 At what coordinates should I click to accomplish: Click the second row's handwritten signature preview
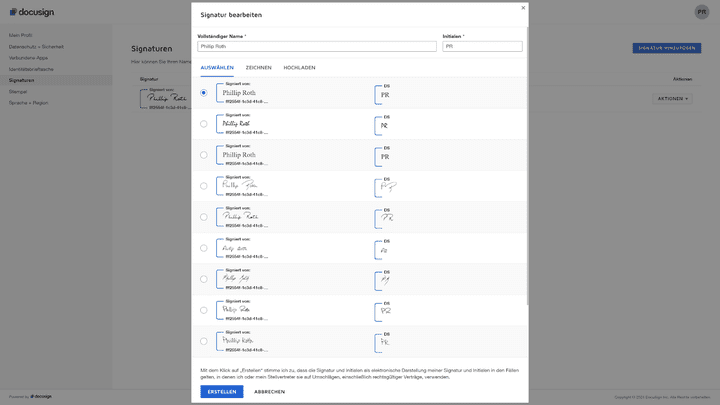click(x=237, y=124)
